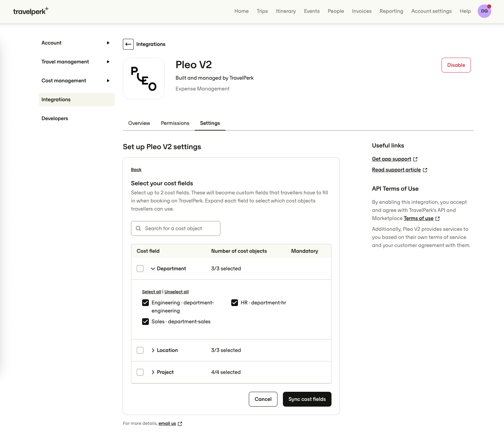
Task: Select Integrations in the sidebar
Action: tap(77, 100)
